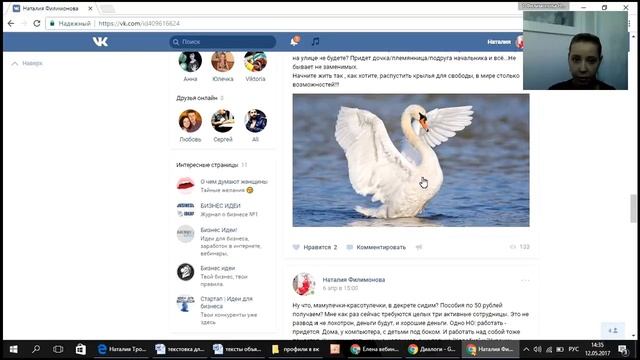
Task: Open БИЗНЕС ИДЕИ journal page link
Action: (220, 206)
